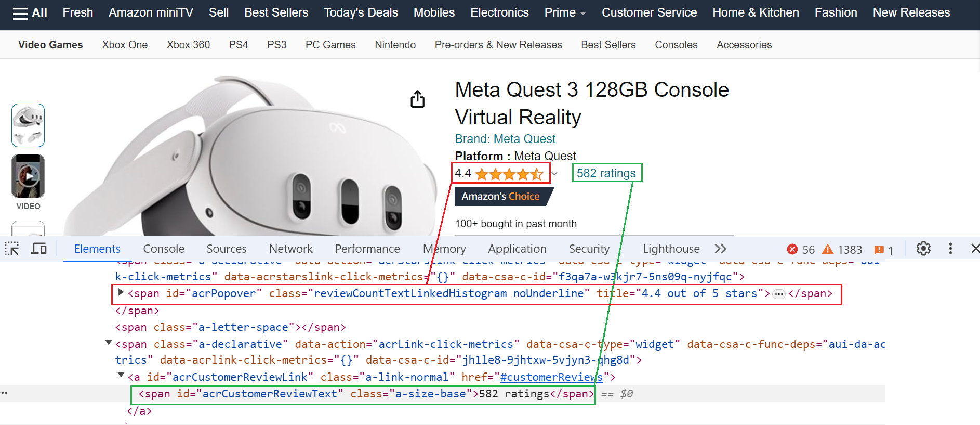The height and width of the screenshot is (425, 980).
Task: Open the DevTools three-dot customize menu
Action: pos(950,249)
